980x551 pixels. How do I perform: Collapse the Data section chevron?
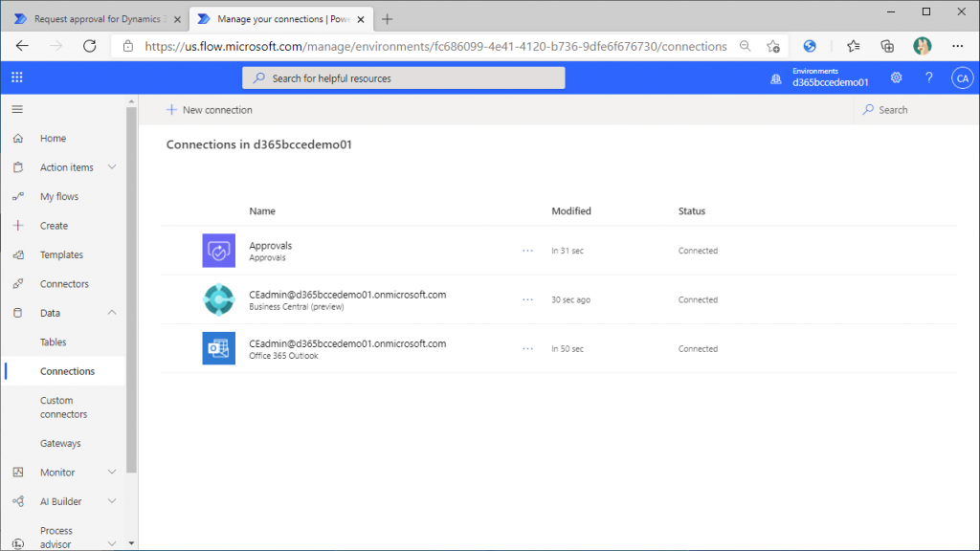pos(112,313)
